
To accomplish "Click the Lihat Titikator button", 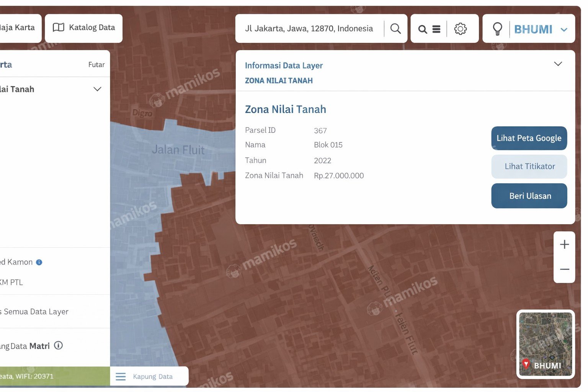I will point(529,167).
